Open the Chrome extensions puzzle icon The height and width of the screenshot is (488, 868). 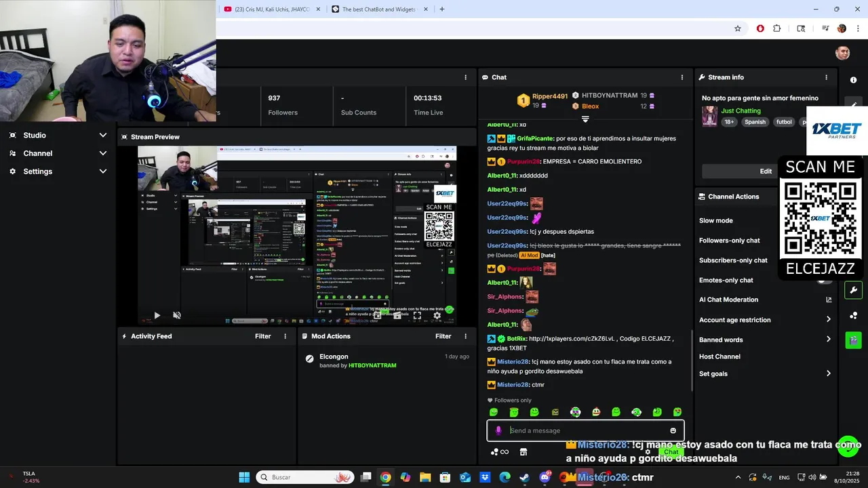pyautogui.click(x=777, y=28)
